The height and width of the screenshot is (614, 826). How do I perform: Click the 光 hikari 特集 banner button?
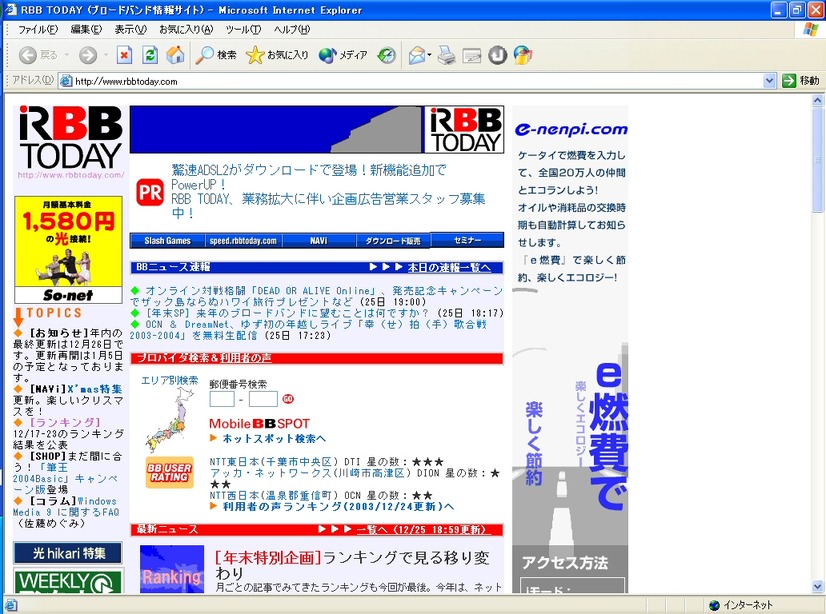tap(68, 553)
